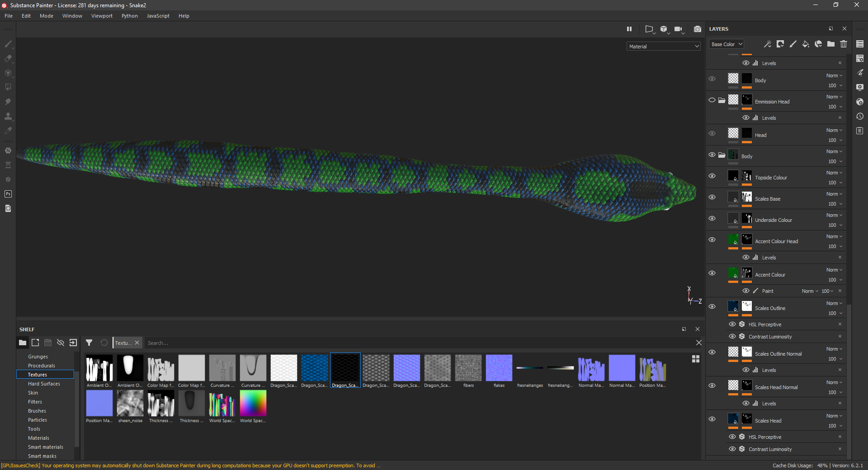Select the Eraser tool
868x470 pixels.
point(8,59)
